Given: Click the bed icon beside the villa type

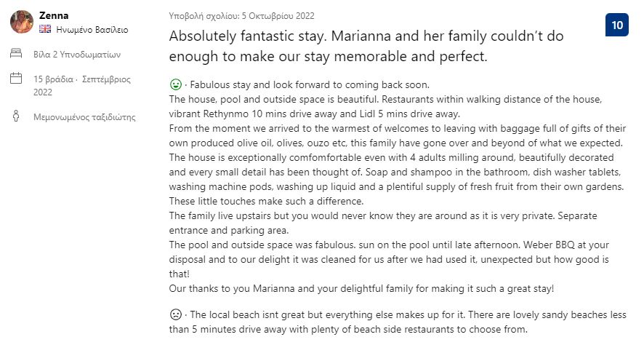Looking at the screenshot, I should click(x=16, y=54).
